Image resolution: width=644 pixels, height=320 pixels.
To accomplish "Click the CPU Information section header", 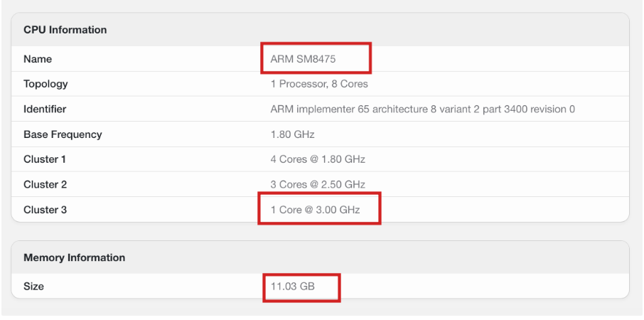I will click(65, 30).
